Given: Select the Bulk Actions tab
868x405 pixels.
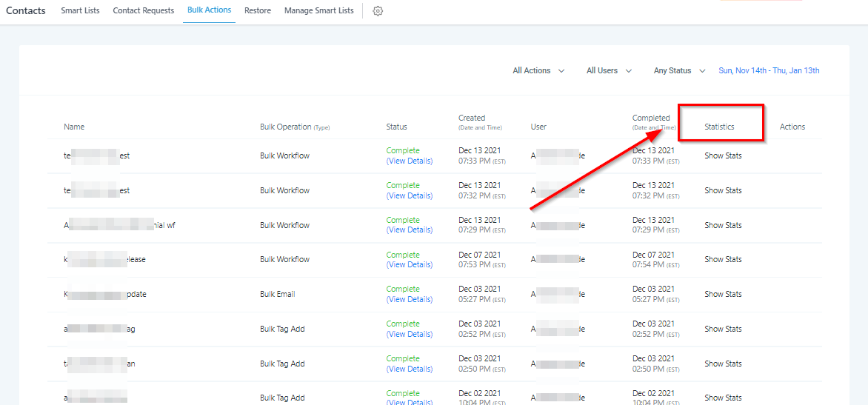Looking at the screenshot, I should click(209, 10).
